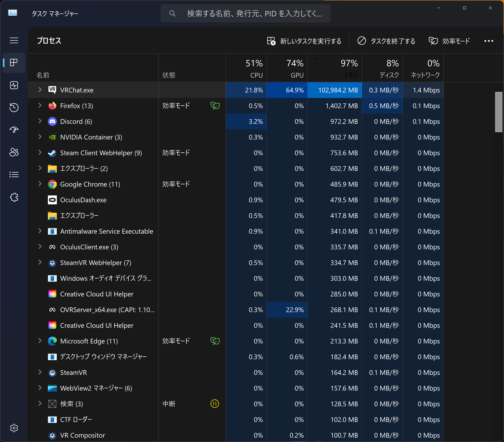Click 新しいタスクを実行する button
This screenshot has height=442, width=504.
point(304,41)
